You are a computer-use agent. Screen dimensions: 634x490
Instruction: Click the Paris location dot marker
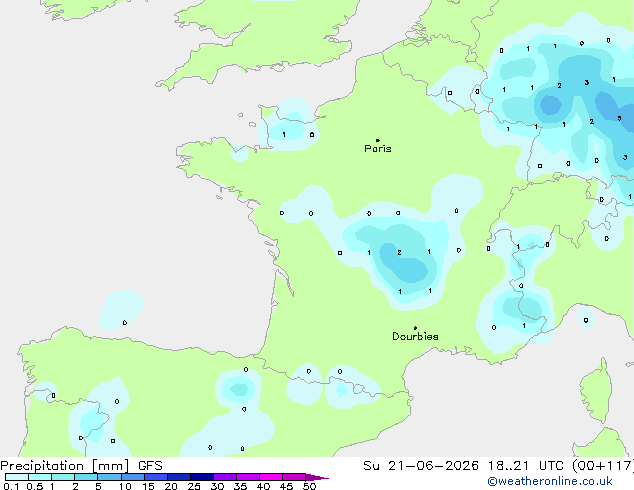coord(378,140)
